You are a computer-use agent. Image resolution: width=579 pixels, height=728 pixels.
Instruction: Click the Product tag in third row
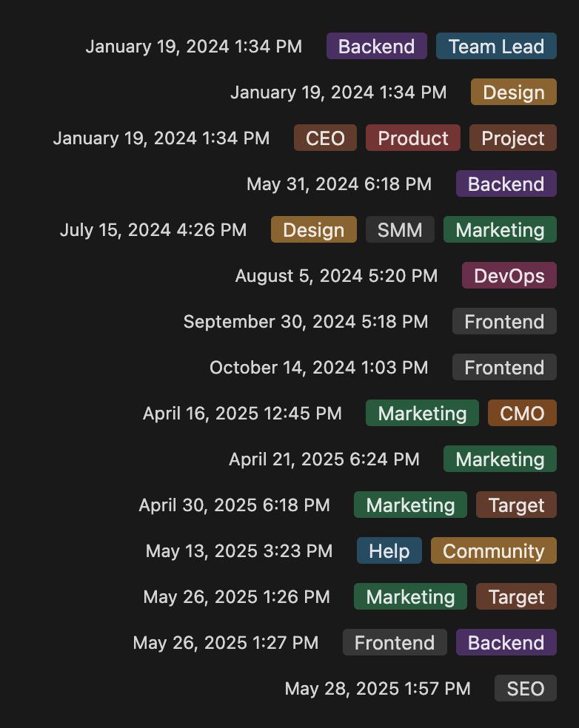[412, 138]
